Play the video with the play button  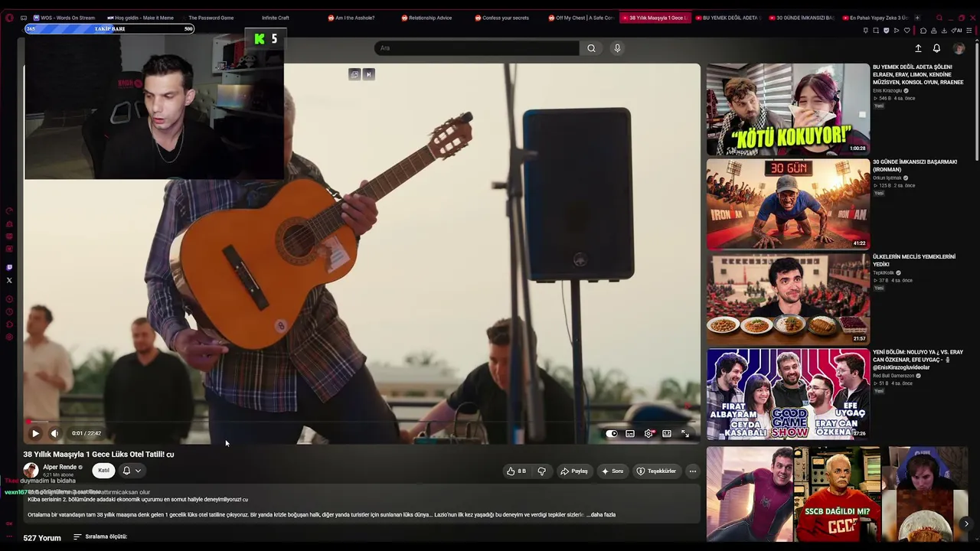[35, 433]
